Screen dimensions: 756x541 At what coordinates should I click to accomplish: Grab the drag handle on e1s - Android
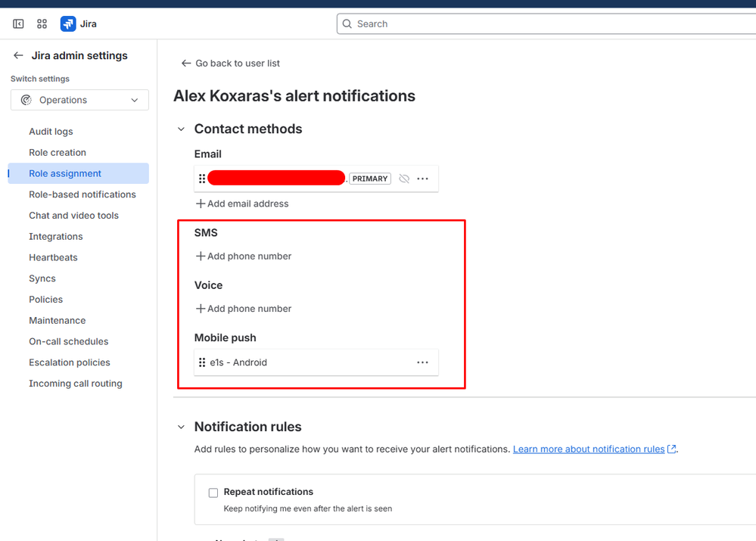pos(202,362)
